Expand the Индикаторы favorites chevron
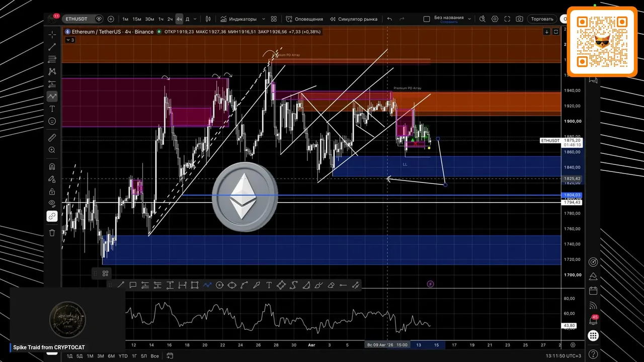The image size is (644, 362). pyautogui.click(x=264, y=19)
